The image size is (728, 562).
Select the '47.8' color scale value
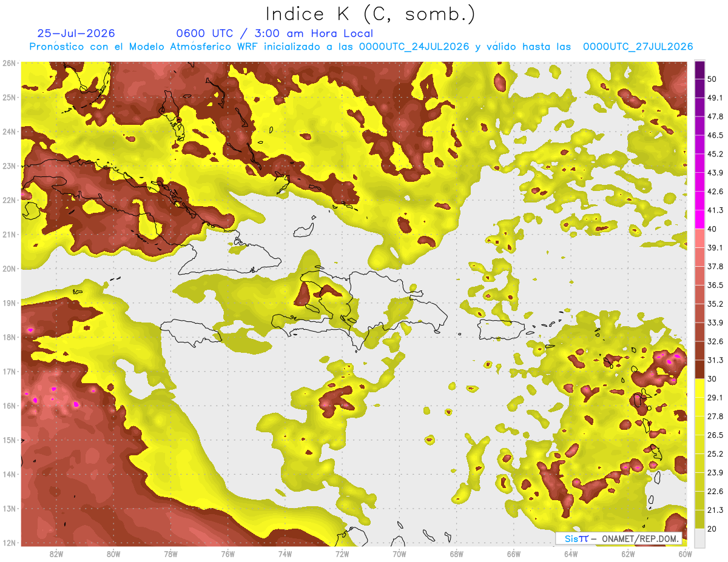(715, 116)
